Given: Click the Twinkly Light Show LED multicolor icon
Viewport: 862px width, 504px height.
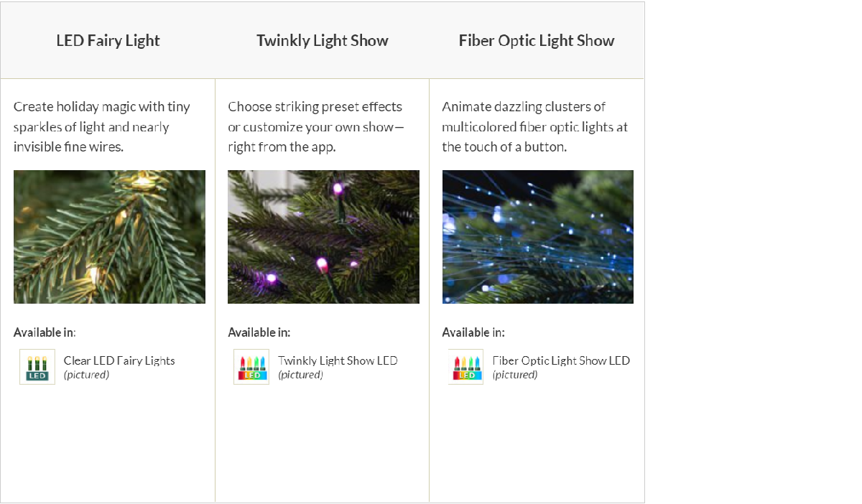Looking at the screenshot, I should click(251, 367).
